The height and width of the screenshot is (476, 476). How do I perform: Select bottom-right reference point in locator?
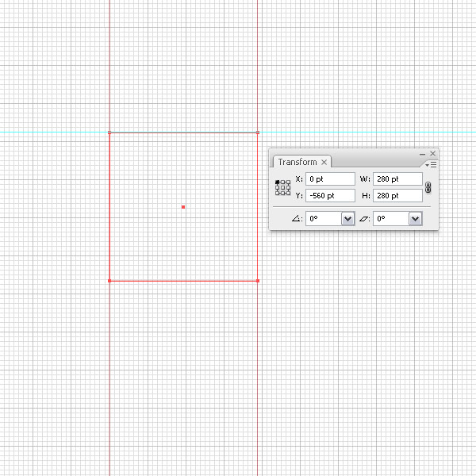pyautogui.click(x=288, y=193)
